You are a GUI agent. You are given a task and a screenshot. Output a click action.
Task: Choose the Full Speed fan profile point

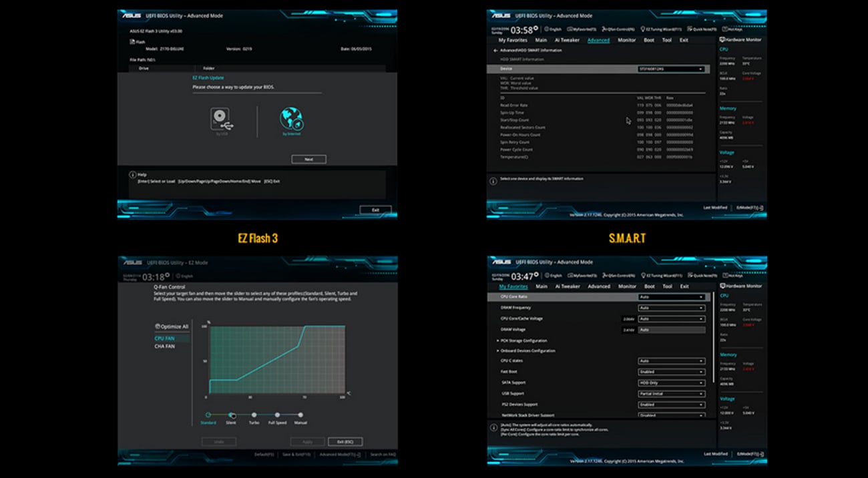(x=277, y=415)
